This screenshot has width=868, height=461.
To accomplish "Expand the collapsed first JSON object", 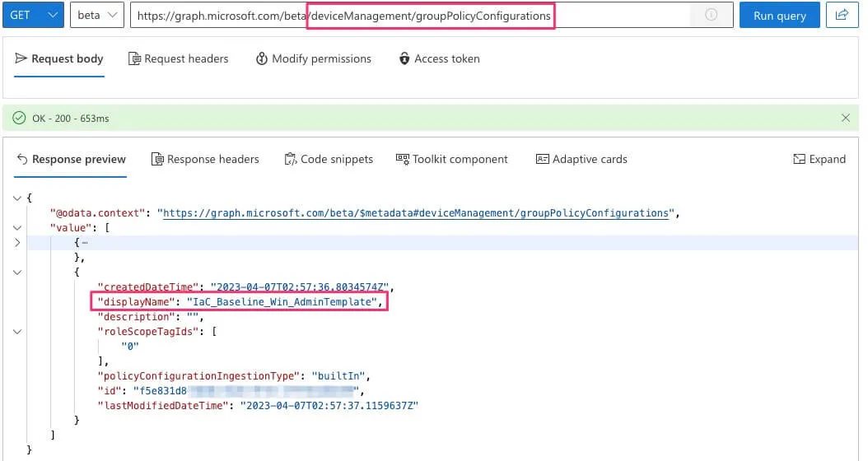I will coord(18,242).
